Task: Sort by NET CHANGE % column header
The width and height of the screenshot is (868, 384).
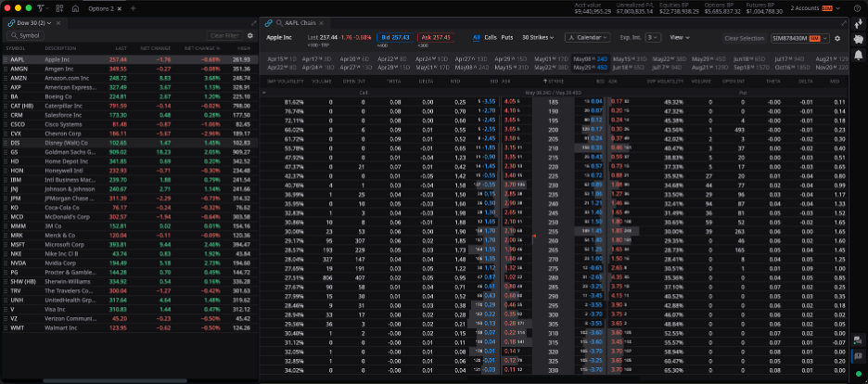Action: [x=202, y=48]
